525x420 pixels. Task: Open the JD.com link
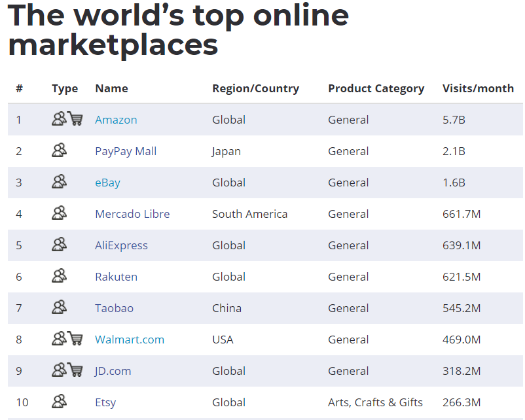[x=113, y=371]
